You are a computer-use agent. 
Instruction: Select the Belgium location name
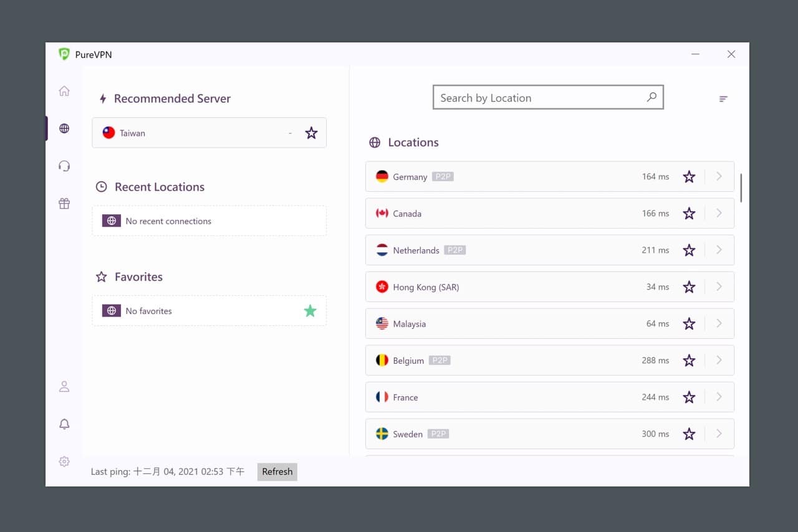[x=408, y=361]
